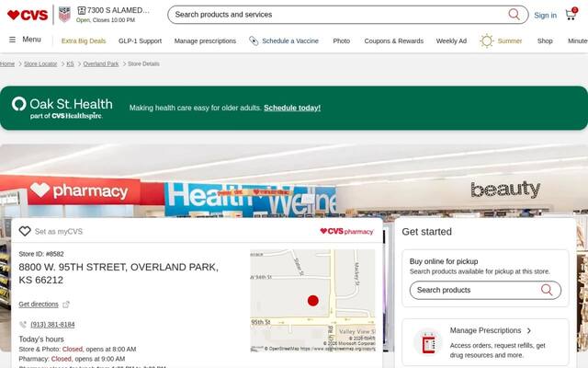Open the hamburger Menu icon

click(12, 40)
